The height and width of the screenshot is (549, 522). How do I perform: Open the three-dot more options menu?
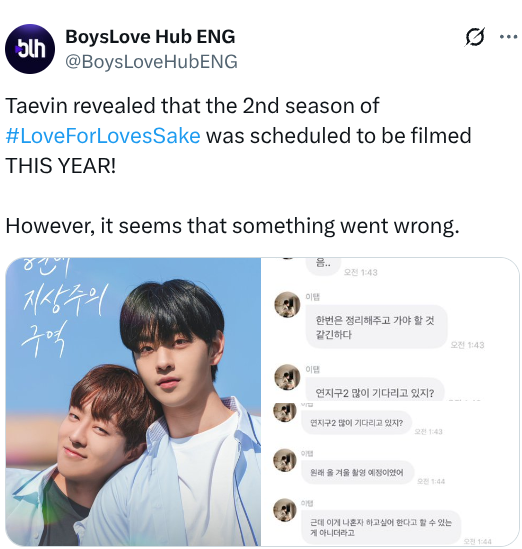coord(509,36)
